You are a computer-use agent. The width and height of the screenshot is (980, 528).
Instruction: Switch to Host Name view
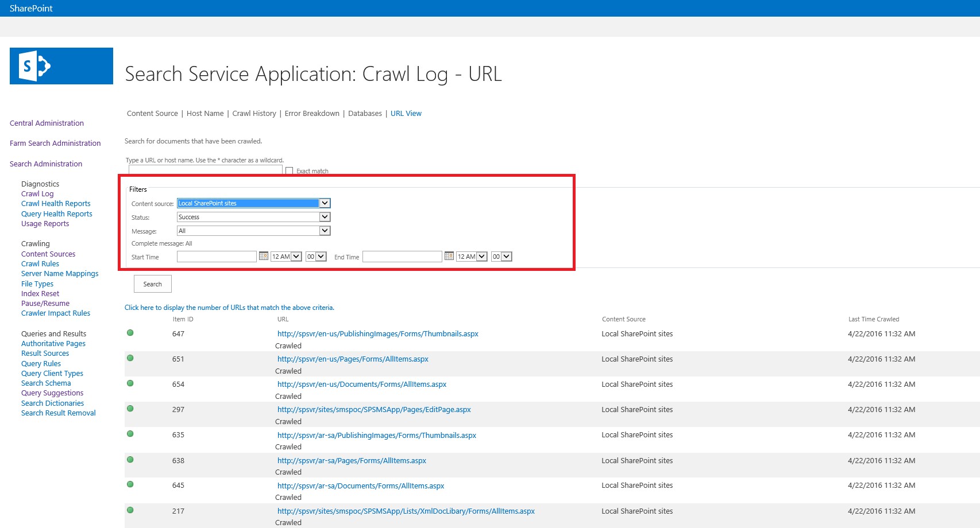(205, 114)
